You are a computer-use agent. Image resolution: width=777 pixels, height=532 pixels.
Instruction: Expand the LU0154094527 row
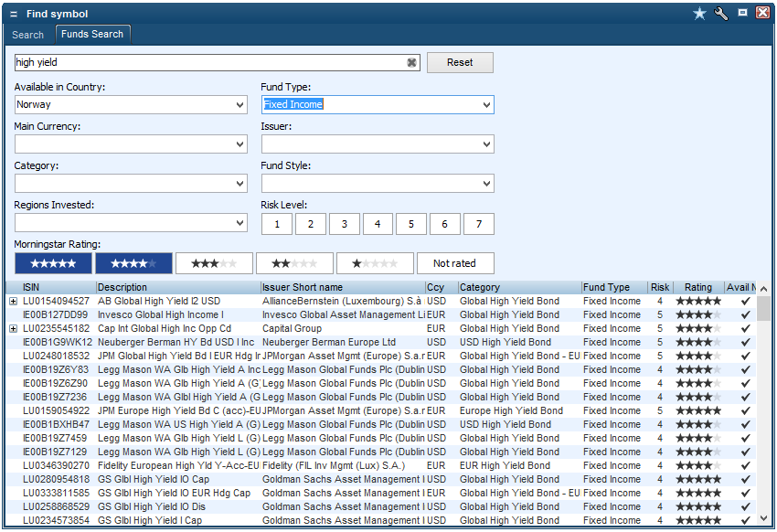click(13, 301)
